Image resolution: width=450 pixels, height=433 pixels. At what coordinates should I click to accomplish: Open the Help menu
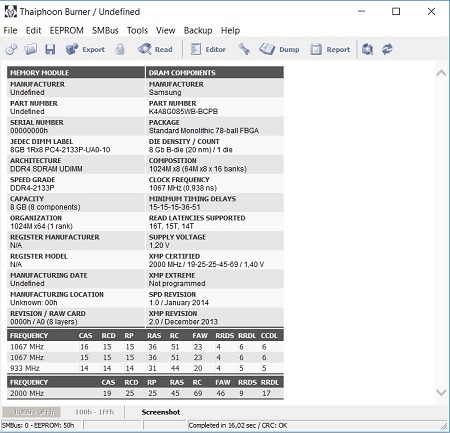tap(230, 30)
